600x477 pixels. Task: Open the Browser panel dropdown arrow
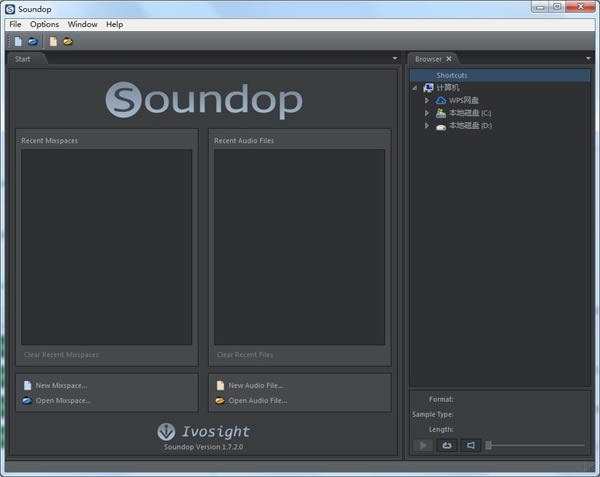[588, 59]
